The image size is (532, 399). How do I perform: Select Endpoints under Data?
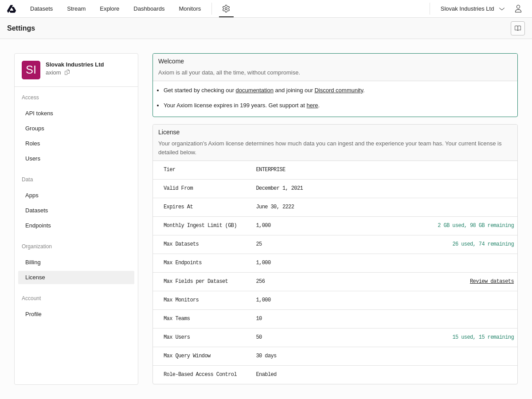click(x=38, y=226)
